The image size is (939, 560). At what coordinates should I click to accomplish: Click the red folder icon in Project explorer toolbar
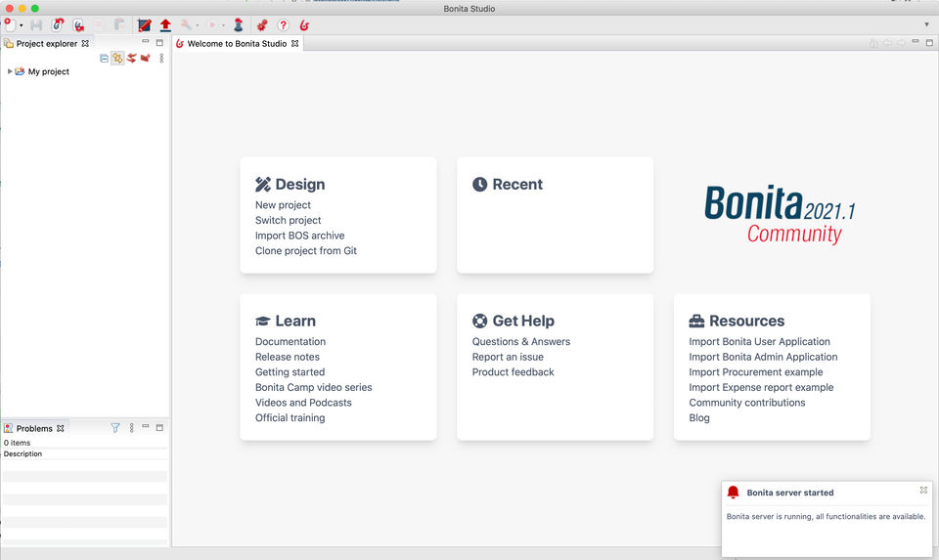145,58
